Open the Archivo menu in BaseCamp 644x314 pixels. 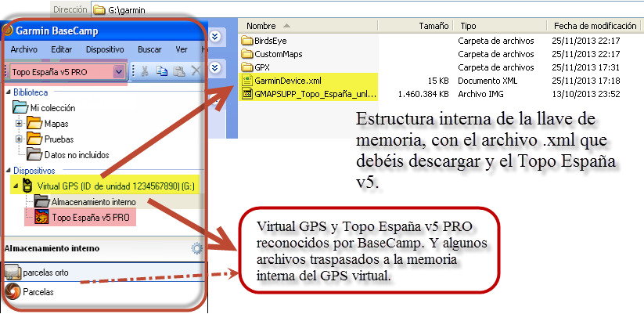(23, 50)
